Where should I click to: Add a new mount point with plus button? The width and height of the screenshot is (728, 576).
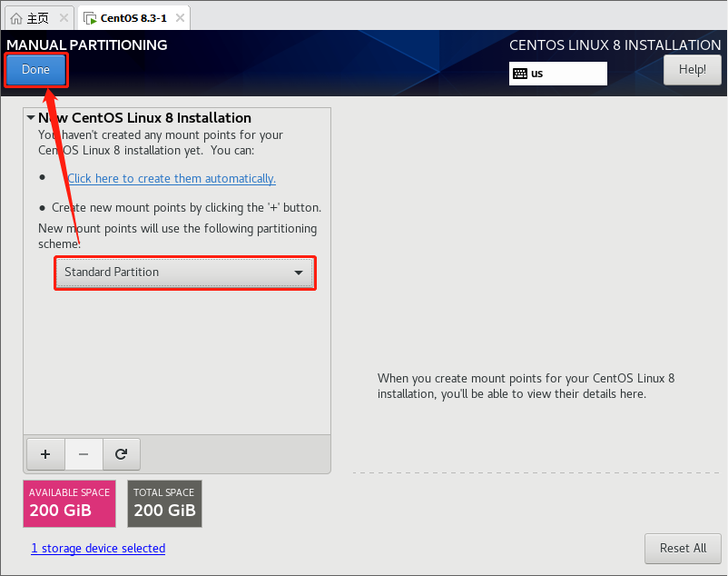45,454
